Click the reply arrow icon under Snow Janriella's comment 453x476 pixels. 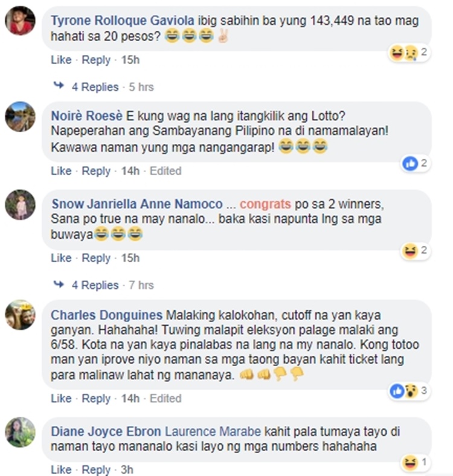click(x=59, y=284)
